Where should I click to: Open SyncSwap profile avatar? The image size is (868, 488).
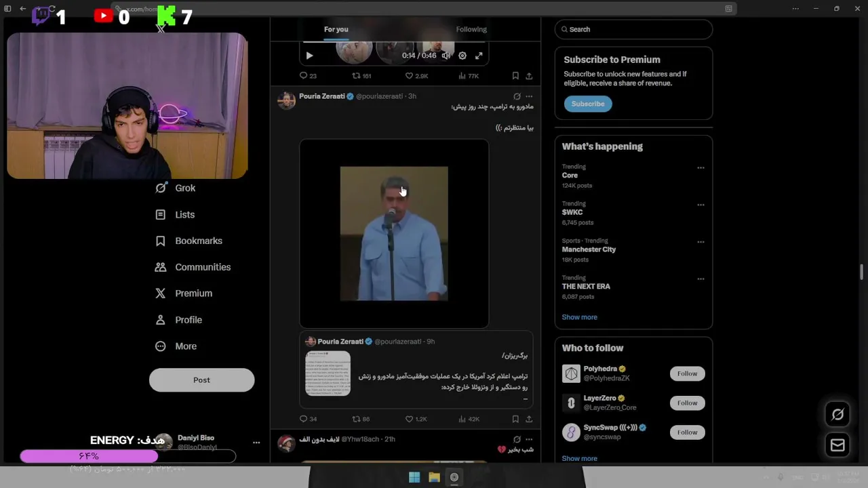click(571, 432)
